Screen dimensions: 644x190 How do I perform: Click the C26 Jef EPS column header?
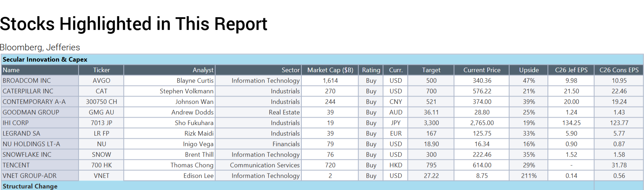(x=571, y=70)
